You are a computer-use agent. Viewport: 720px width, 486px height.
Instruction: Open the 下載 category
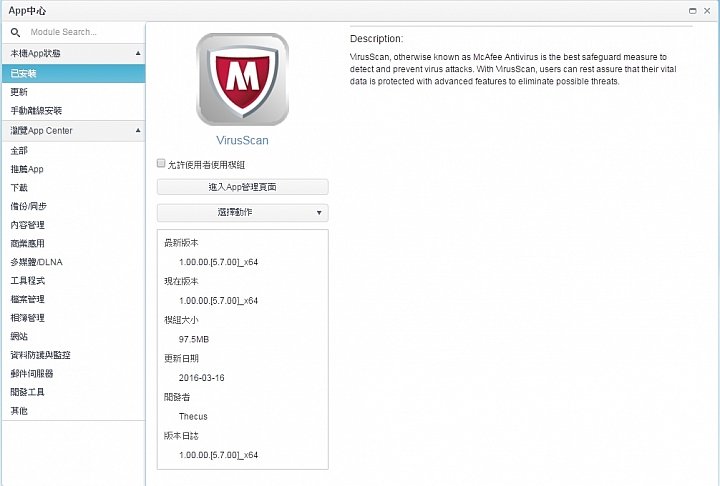(x=73, y=188)
